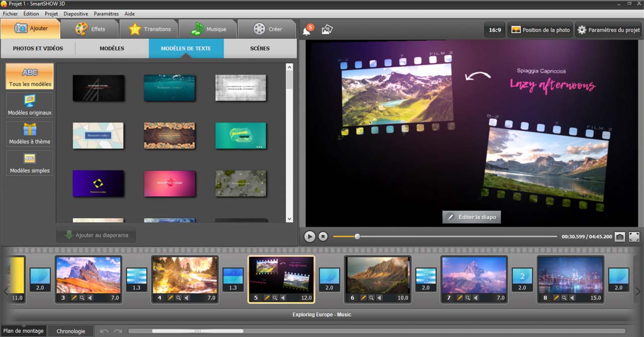Open the Scènes sub-tab
This screenshot has width=644, height=337.
tap(260, 48)
